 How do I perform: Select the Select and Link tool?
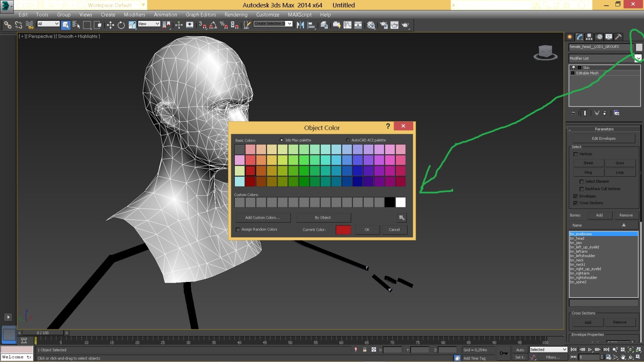click(8, 25)
